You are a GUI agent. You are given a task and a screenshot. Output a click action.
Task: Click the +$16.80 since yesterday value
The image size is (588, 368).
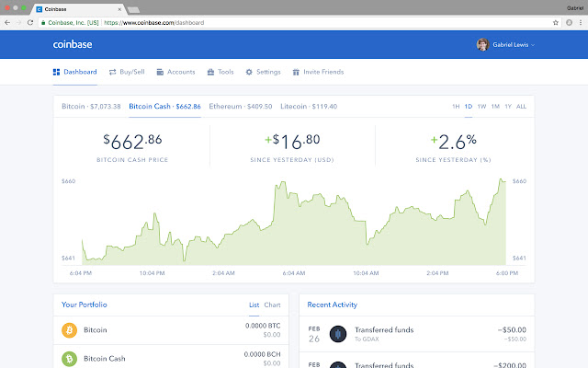[x=292, y=142]
